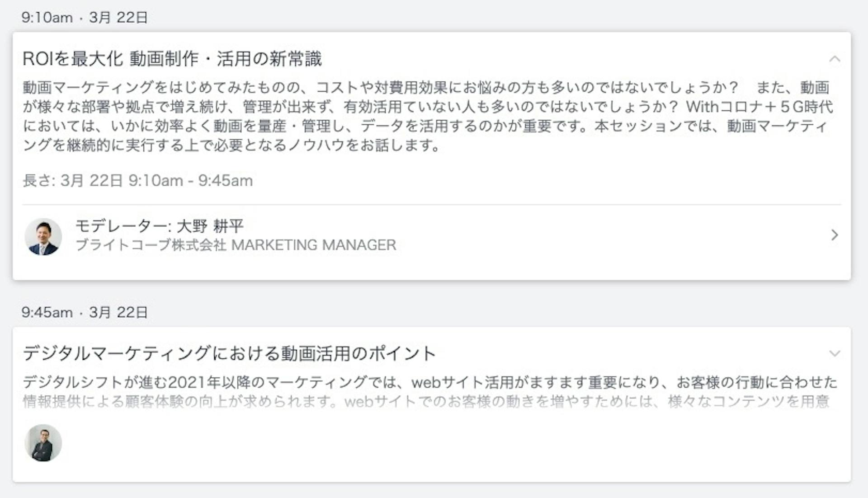Open the デジタルマーケティングにおける動画活用のポイント title
The image size is (868, 498).
point(229,353)
